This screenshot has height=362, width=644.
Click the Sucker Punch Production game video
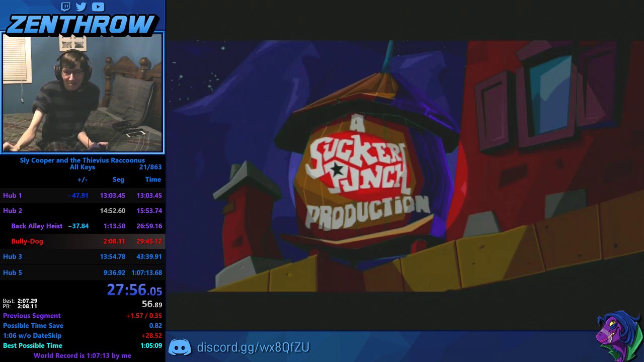(x=405, y=166)
